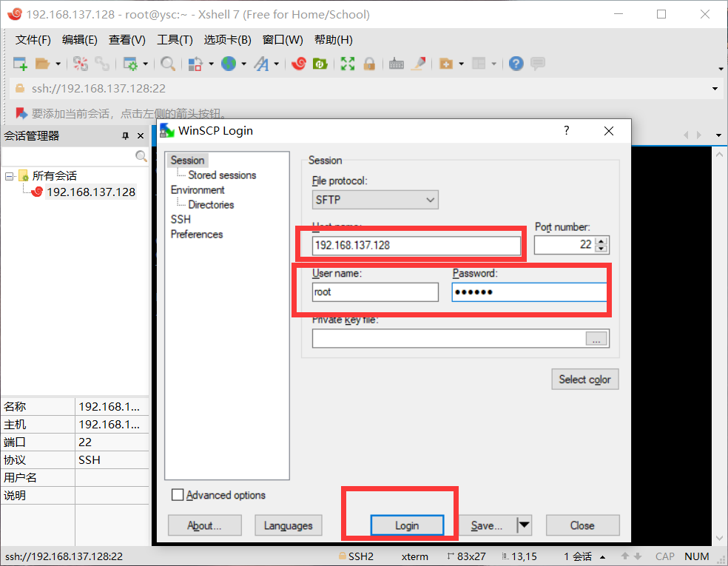The width and height of the screenshot is (728, 566).
Task: Open the 选项卡(B) menu
Action: pos(228,40)
